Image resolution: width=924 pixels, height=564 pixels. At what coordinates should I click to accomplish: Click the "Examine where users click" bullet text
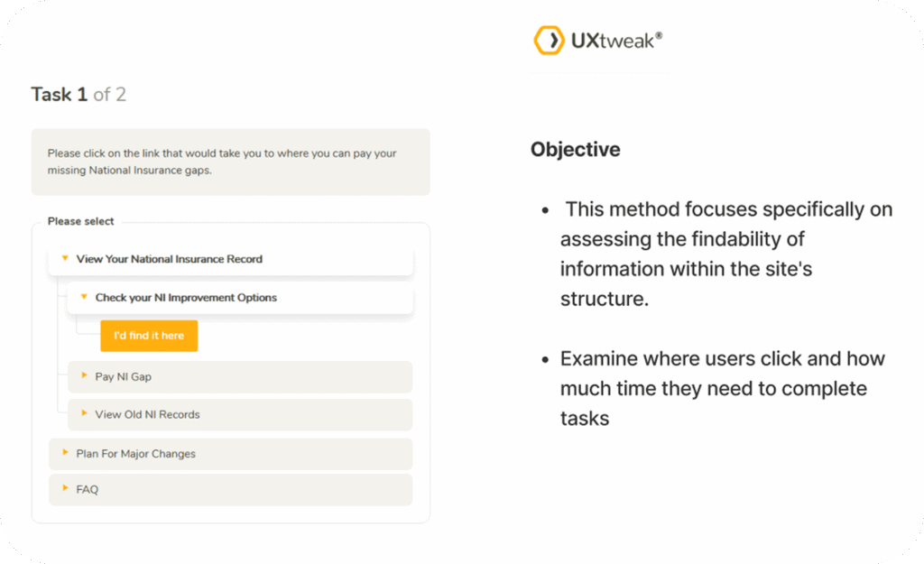tap(722, 388)
